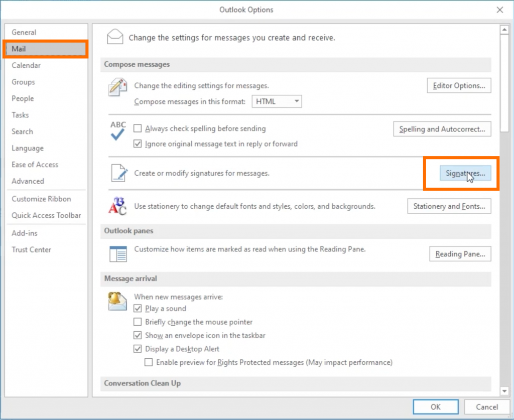Click the Cancel button
The height and width of the screenshot is (420, 514).
pyautogui.click(x=487, y=407)
